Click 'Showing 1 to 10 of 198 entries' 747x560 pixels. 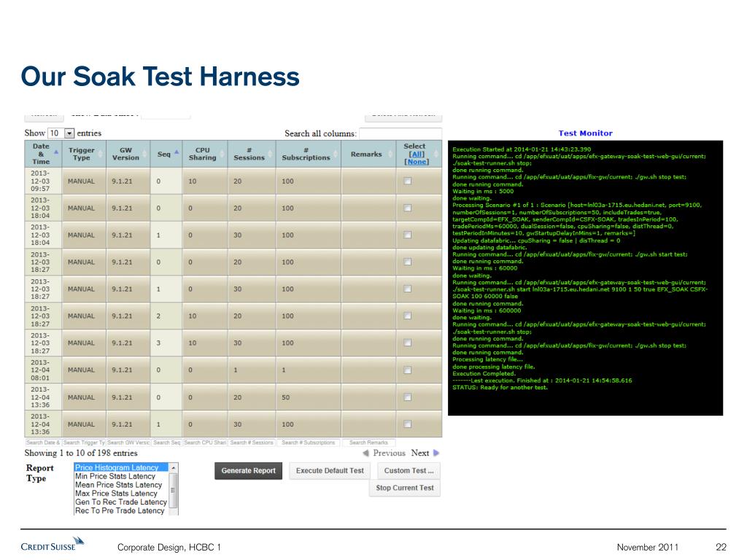[81, 453]
